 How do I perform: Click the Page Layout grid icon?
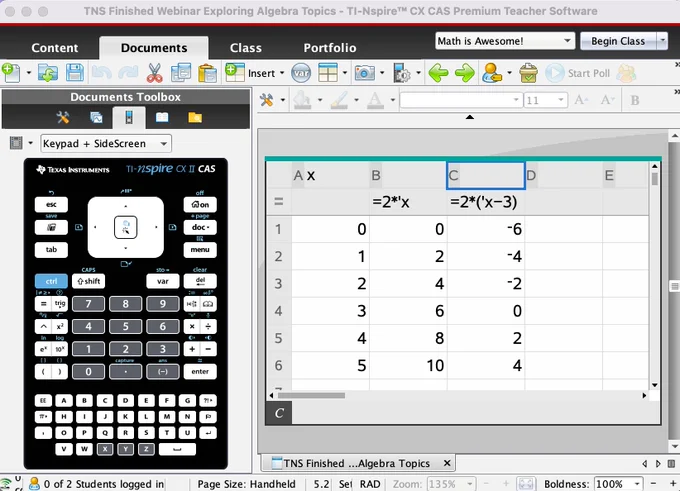(328, 72)
